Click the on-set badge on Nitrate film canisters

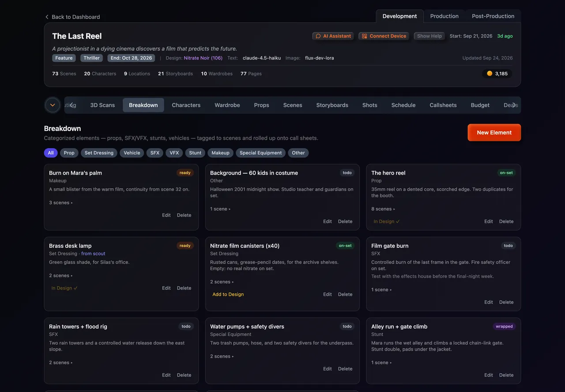click(x=345, y=246)
